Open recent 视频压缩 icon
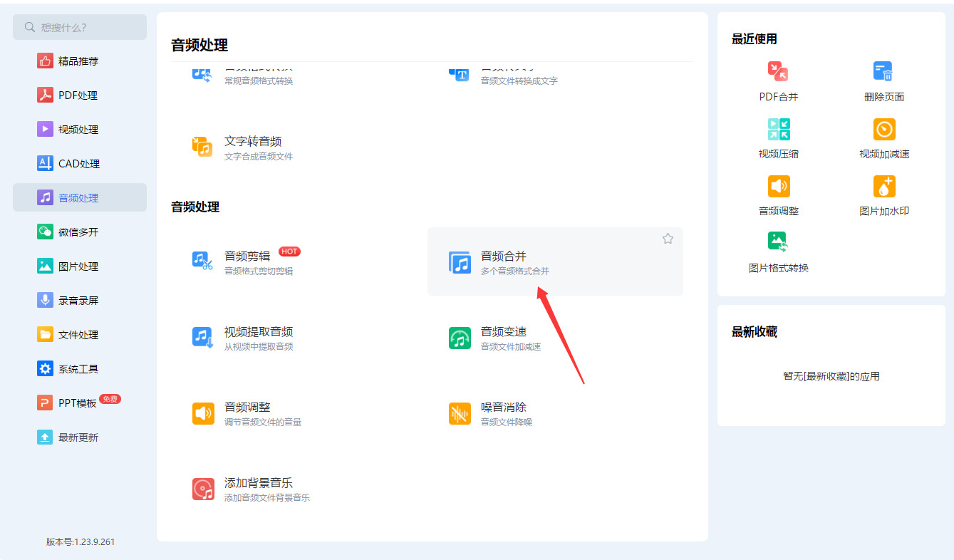The height and width of the screenshot is (560, 954). pyautogui.click(x=778, y=129)
